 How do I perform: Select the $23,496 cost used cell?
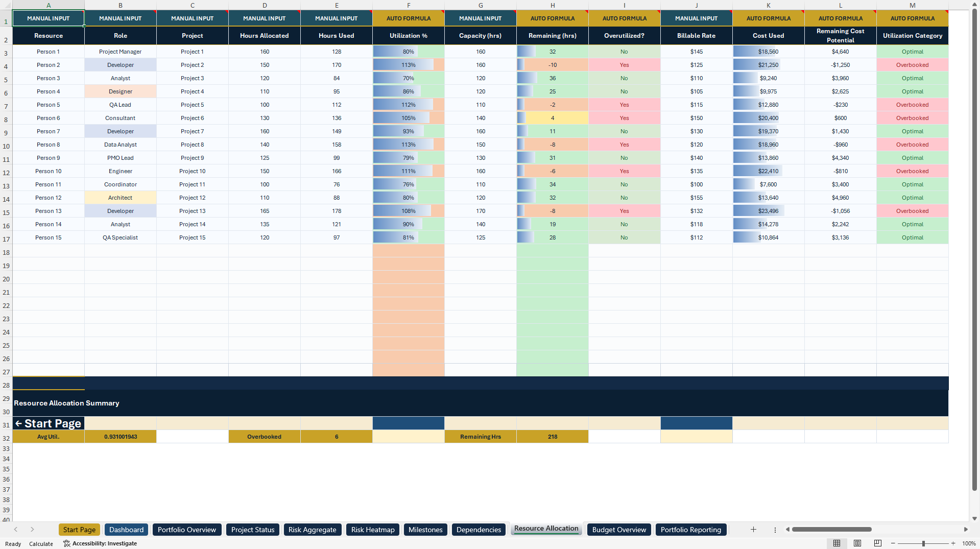point(769,211)
